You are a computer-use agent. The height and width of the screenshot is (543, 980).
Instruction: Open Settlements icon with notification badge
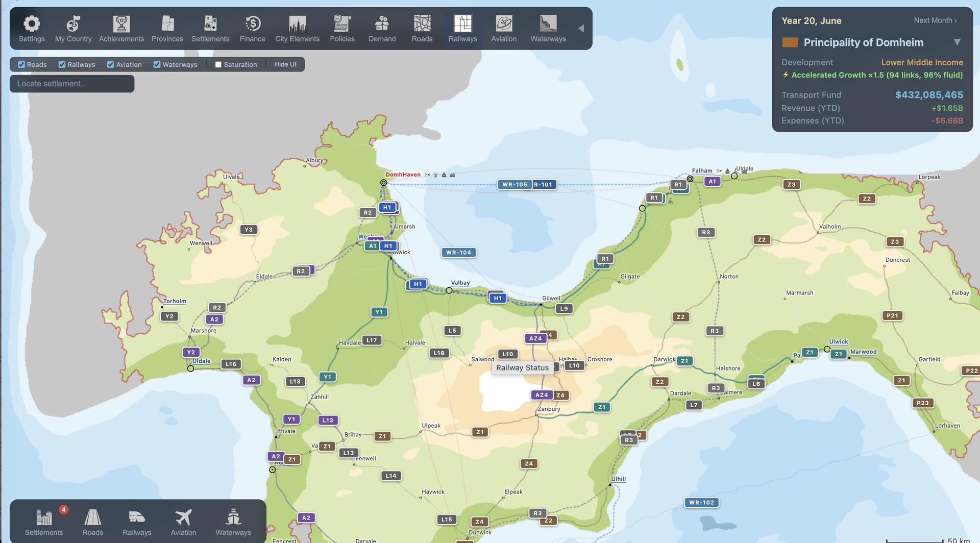[44, 517]
